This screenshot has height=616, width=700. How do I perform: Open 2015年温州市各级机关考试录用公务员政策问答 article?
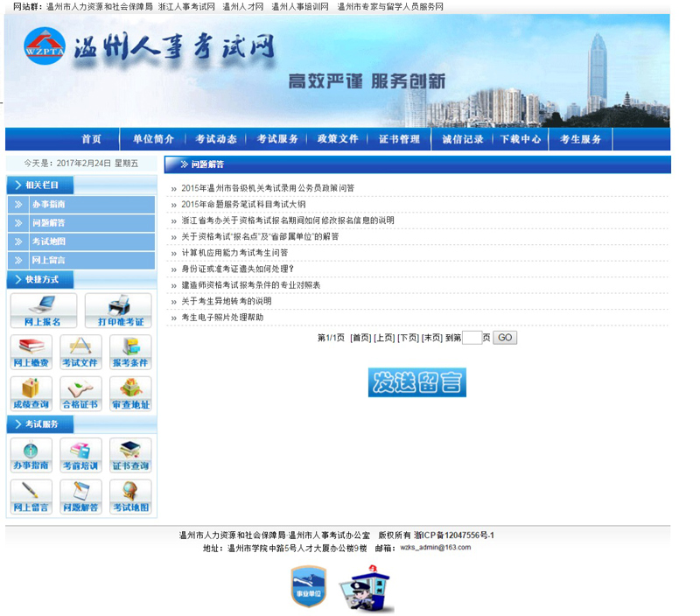pyautogui.click(x=268, y=188)
